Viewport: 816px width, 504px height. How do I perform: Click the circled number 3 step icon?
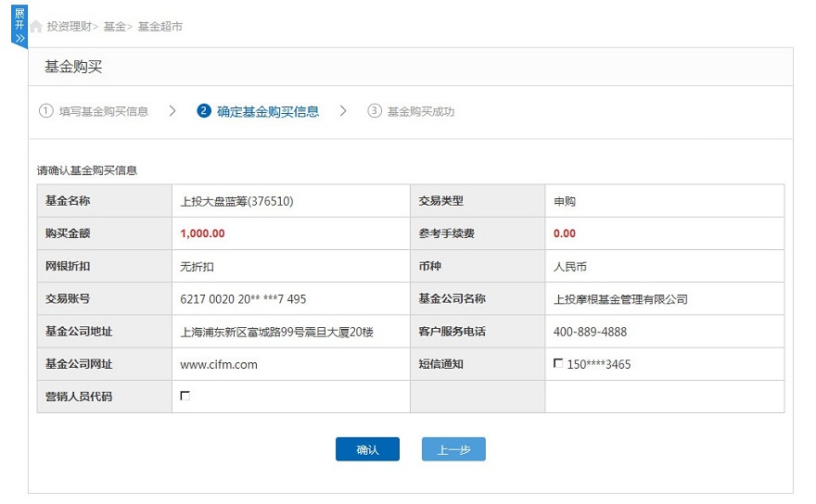(x=375, y=111)
